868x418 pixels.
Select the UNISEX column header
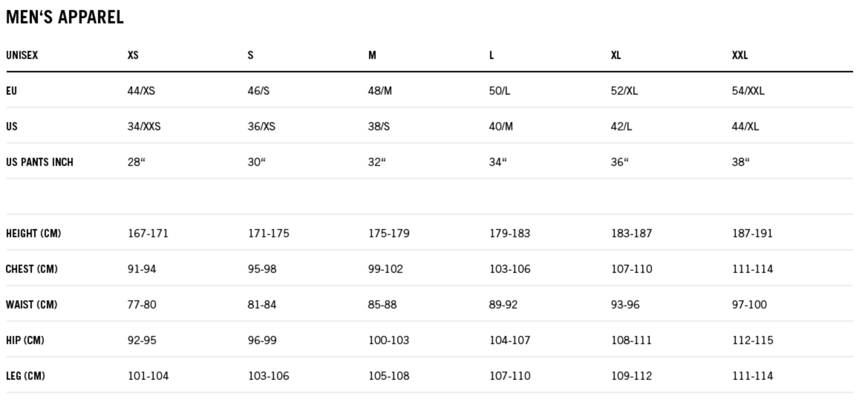click(22, 55)
